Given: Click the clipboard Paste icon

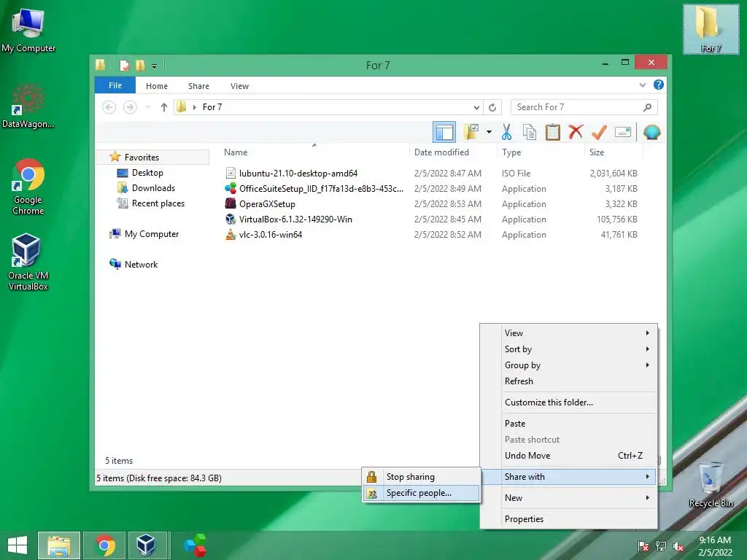Looking at the screenshot, I should click(x=553, y=132).
